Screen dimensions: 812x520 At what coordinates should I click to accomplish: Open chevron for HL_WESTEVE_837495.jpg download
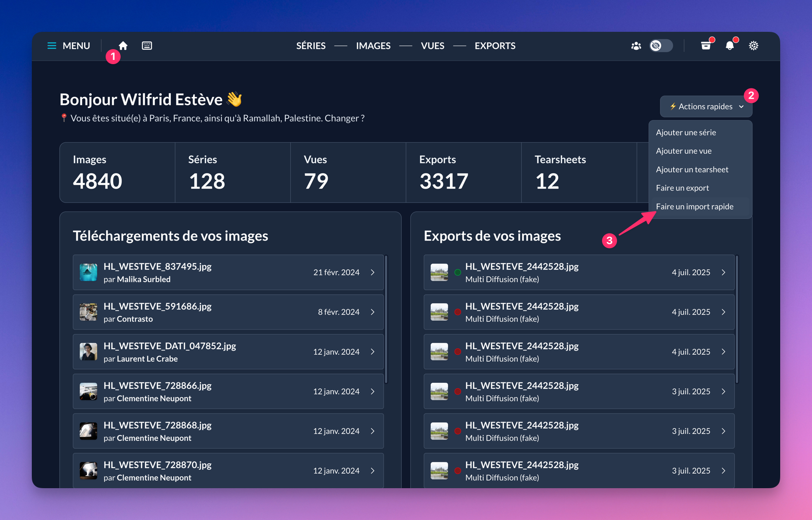point(373,272)
